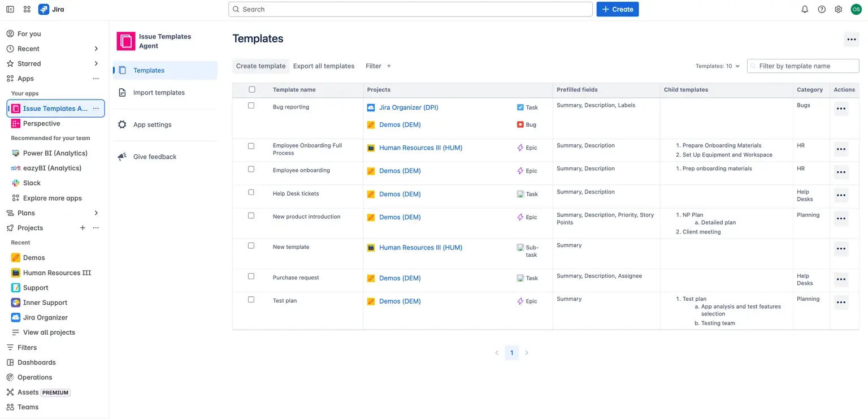Click the Create template button
868x419 pixels.
coord(261,66)
